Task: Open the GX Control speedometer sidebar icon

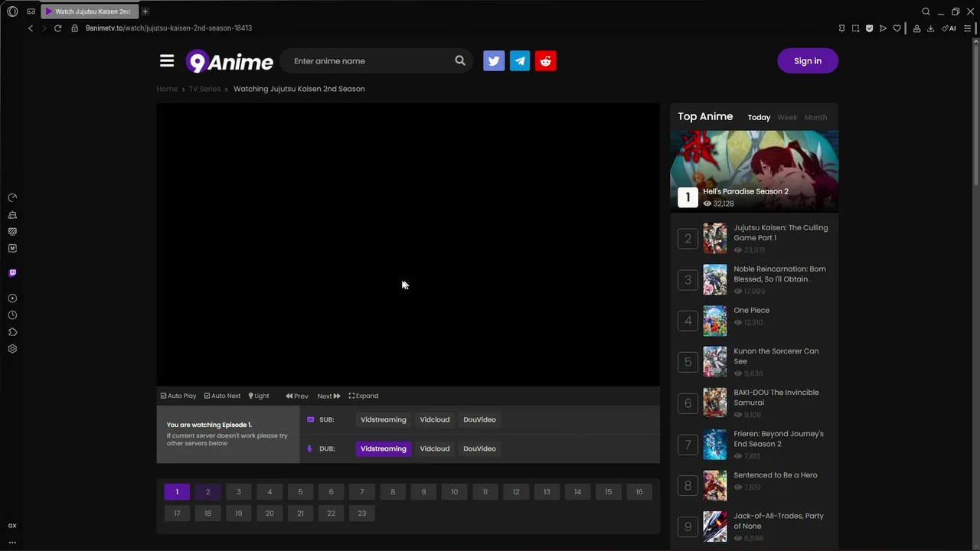Action: point(12,197)
